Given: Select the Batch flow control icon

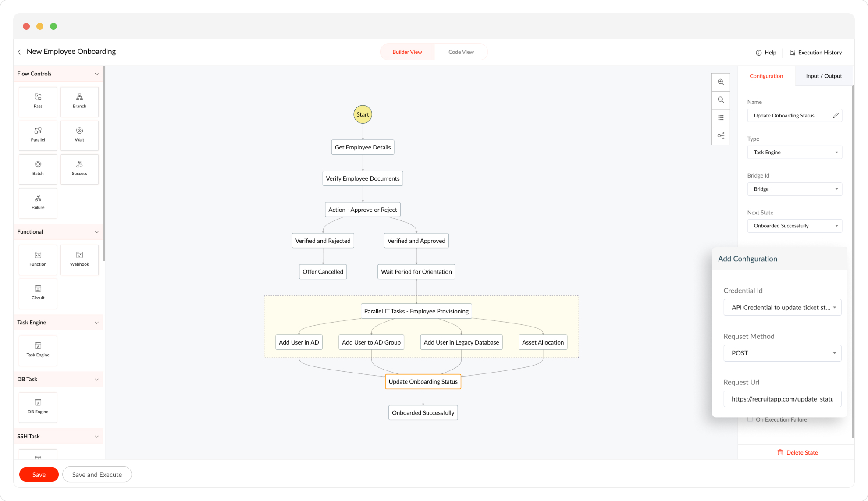Looking at the screenshot, I should [38, 168].
